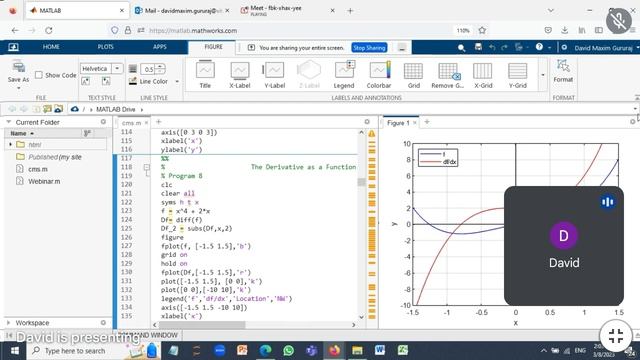Click MATLAB Drive in the path bar
This screenshot has height=360, width=640.
116,109
